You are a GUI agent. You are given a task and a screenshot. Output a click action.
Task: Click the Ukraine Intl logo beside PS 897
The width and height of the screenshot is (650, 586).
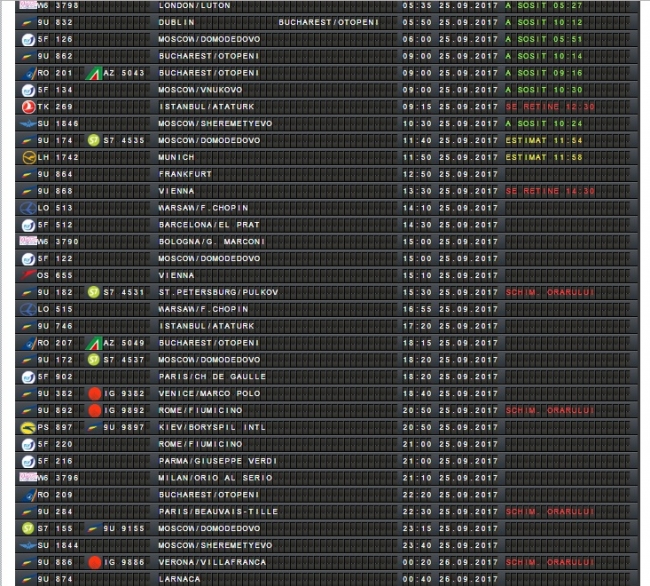(28, 427)
